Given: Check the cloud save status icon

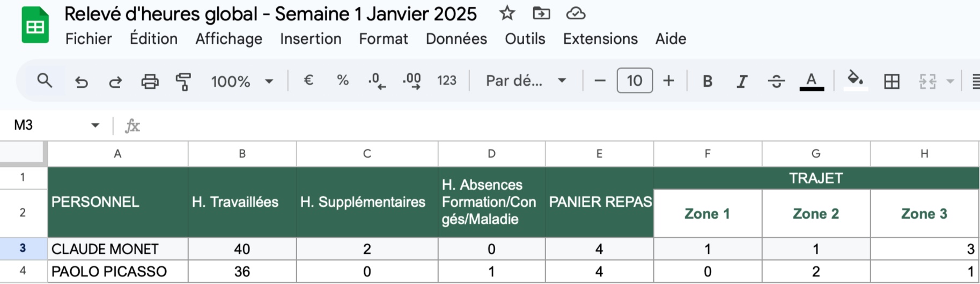Looking at the screenshot, I should [x=576, y=13].
